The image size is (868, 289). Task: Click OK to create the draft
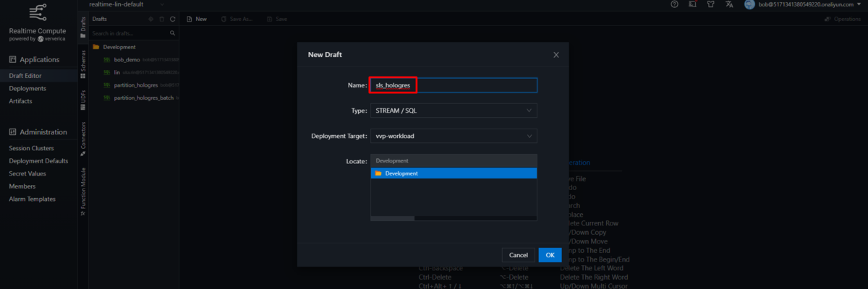pos(550,255)
